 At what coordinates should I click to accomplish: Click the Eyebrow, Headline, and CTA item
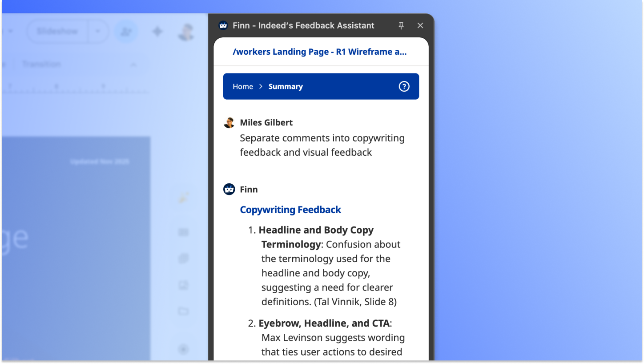point(325,324)
